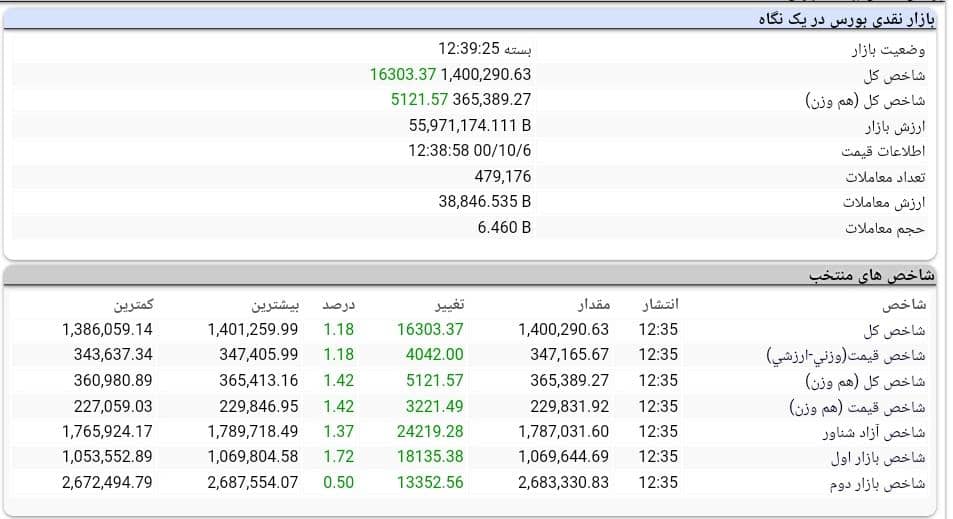Viewport: 953px width, 519px height.
Task: Click change value 18135.38
Action: click(430, 456)
